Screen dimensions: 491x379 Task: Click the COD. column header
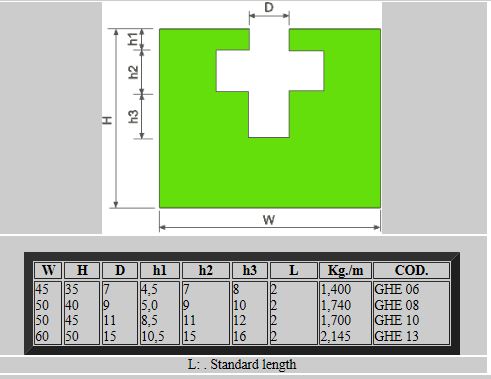[x=411, y=270]
